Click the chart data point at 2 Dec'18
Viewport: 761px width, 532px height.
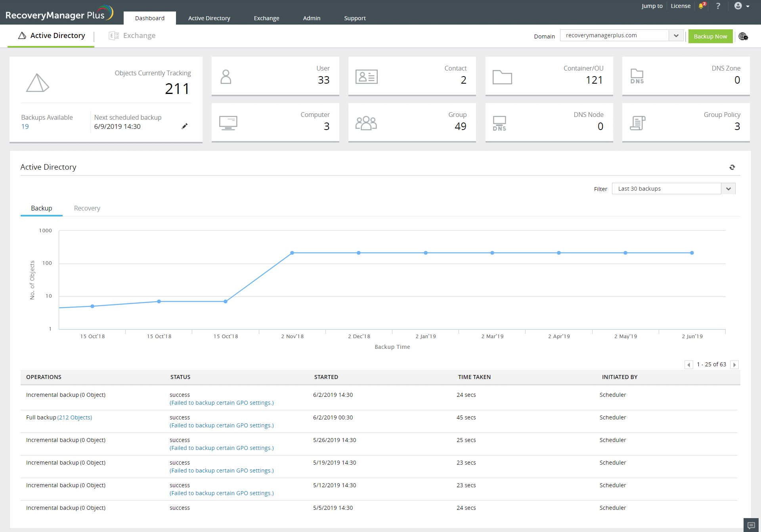coord(359,253)
